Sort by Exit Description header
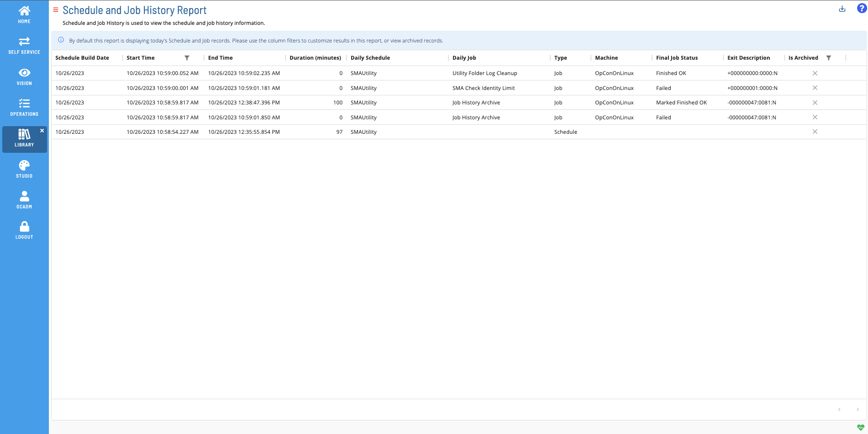 click(749, 58)
